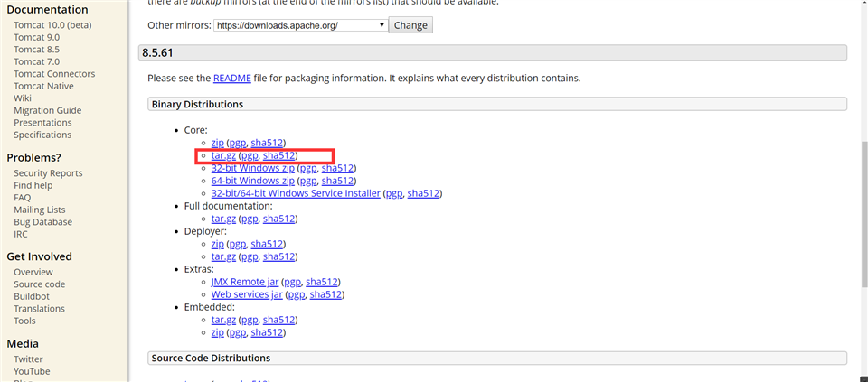Screen dimensions: 868x382
Task: Download Full documentation tar.gz
Action: (223, 219)
